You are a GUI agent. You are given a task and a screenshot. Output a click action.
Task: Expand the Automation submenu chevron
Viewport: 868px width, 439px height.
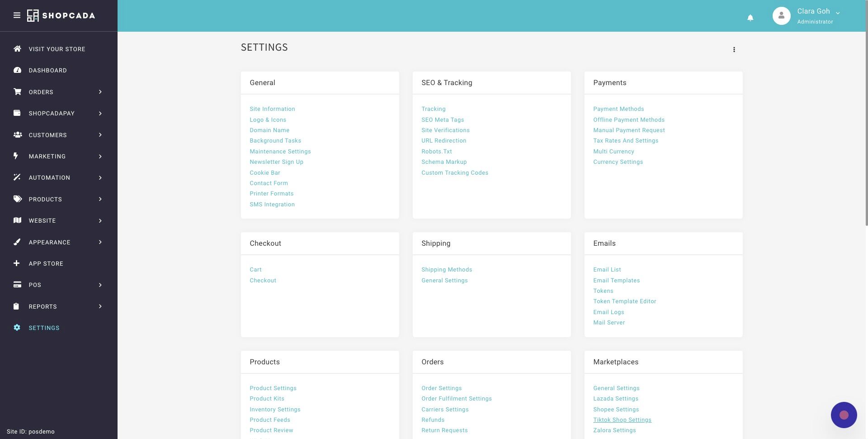tap(100, 177)
